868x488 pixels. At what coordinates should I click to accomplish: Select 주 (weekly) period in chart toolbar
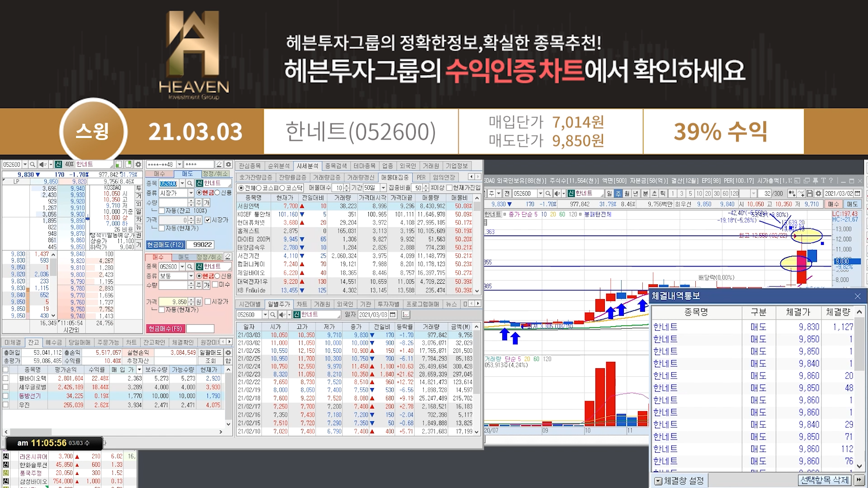pyautogui.click(x=618, y=193)
